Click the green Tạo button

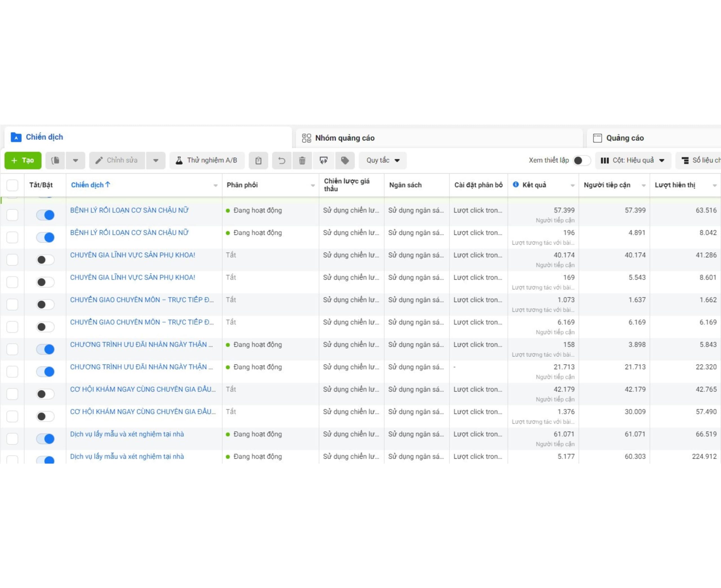pos(23,160)
